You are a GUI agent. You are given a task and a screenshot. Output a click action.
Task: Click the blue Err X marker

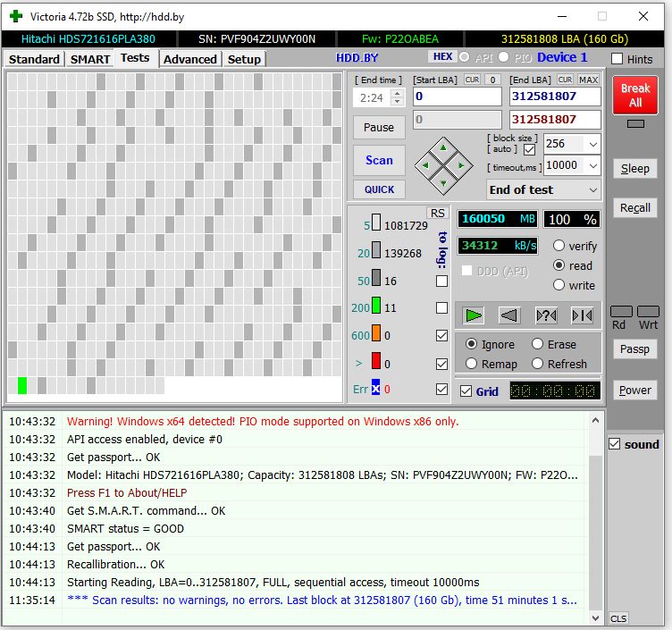point(376,389)
